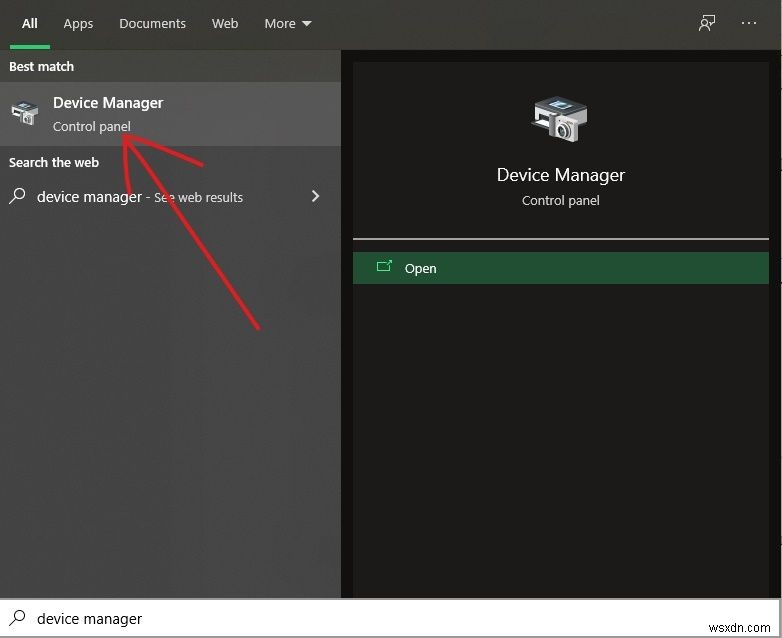Click the Open button in preview pane

(561, 268)
